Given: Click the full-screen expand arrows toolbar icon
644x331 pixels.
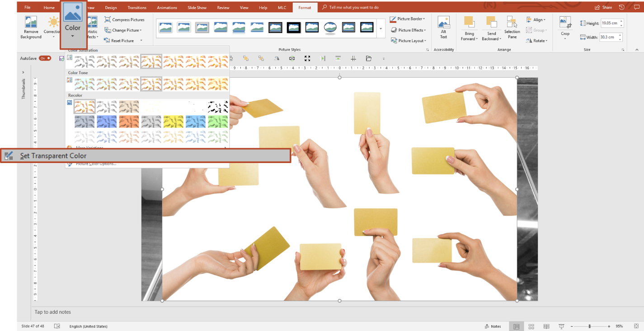Looking at the screenshot, I should [307, 58].
